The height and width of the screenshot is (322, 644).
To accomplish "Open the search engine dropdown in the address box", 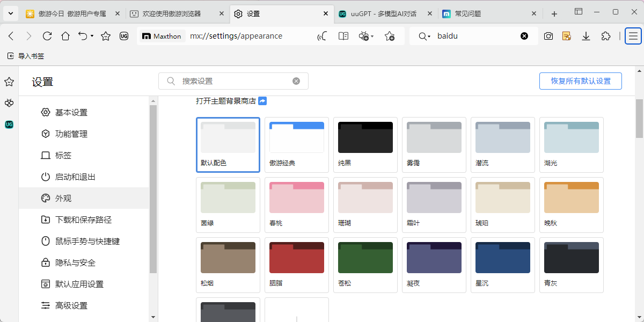I will point(424,36).
